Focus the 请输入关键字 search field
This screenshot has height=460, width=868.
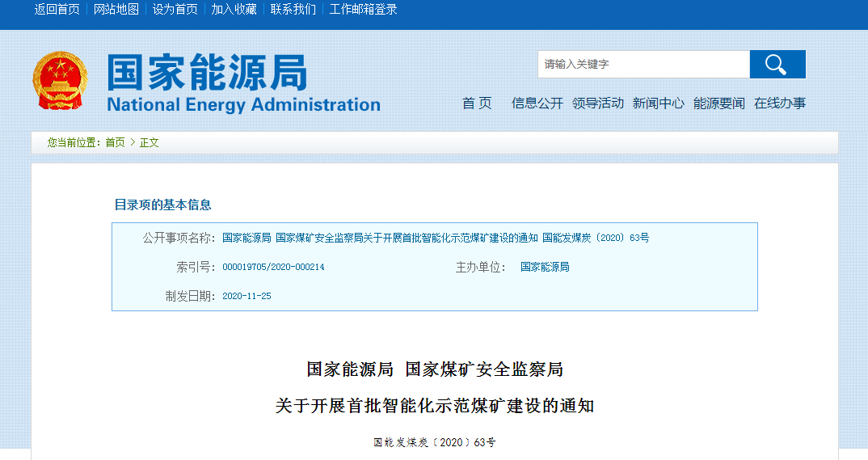coord(644,64)
